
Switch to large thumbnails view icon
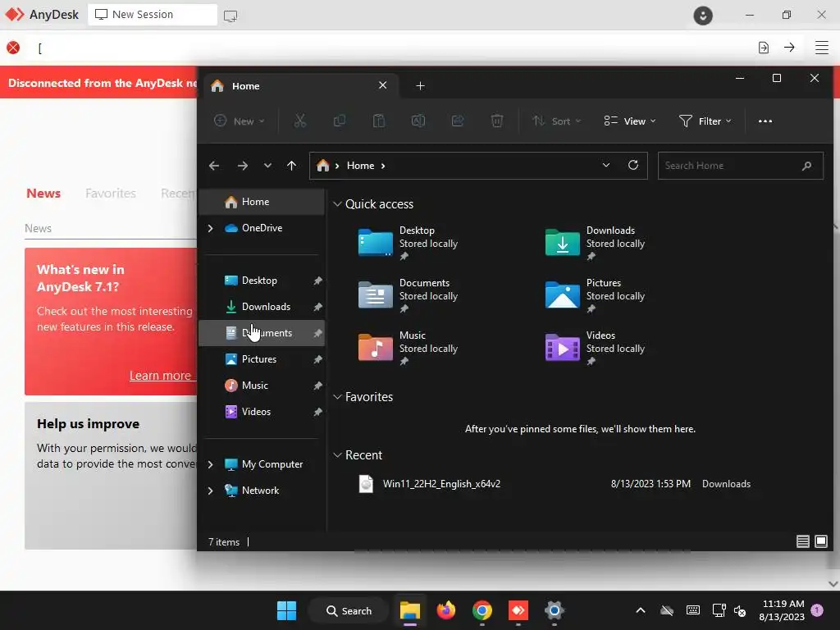click(820, 541)
